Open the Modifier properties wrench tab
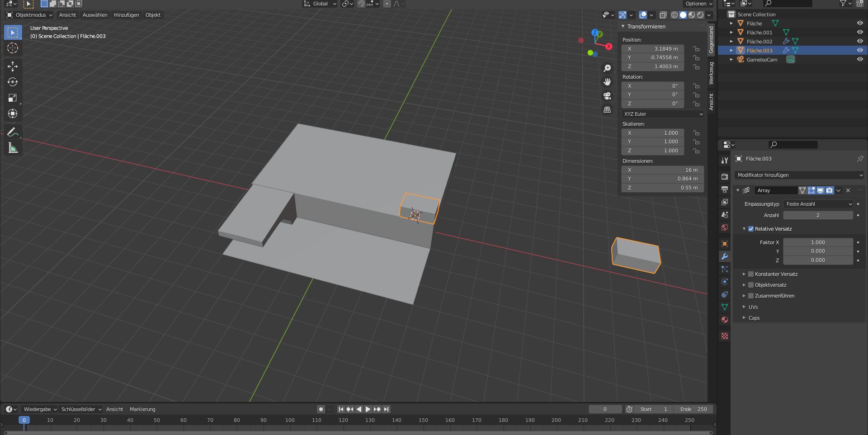Viewport: 868px width, 435px height. coord(725,256)
